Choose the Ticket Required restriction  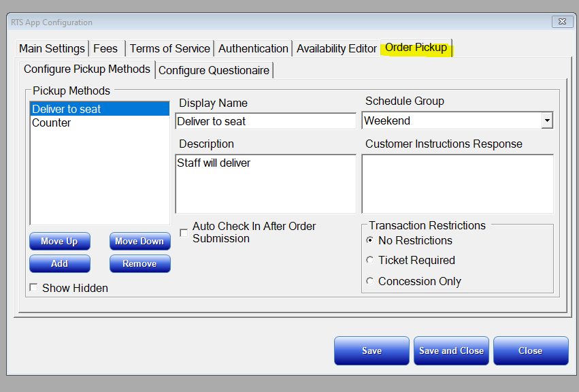pos(369,260)
